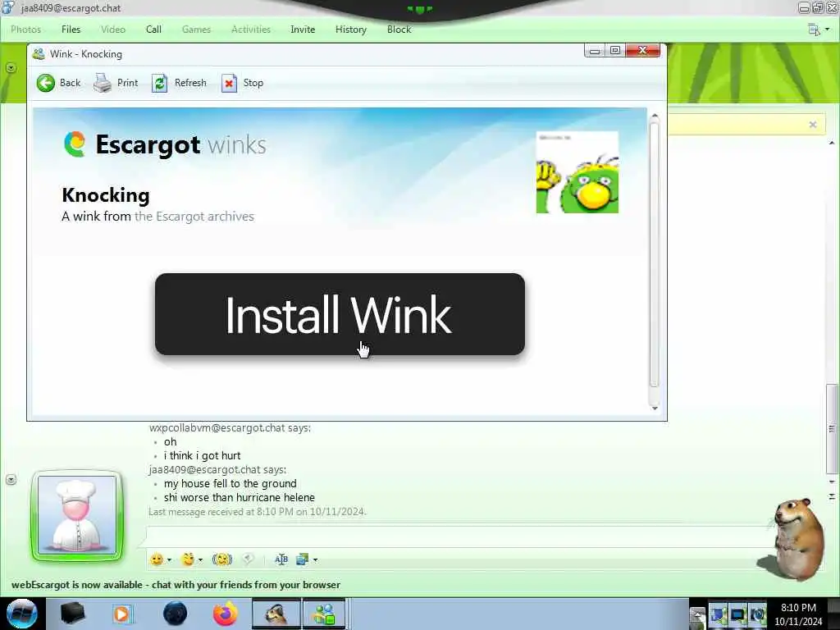The width and height of the screenshot is (840, 630).
Task: Expand the winks dropdown arrow
Action: coord(200,559)
